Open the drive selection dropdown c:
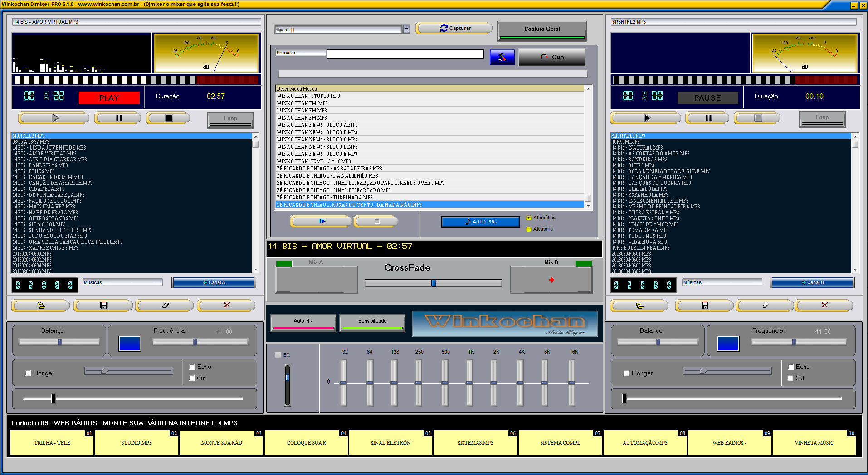Viewport: 868px width, 475px height. (x=406, y=29)
